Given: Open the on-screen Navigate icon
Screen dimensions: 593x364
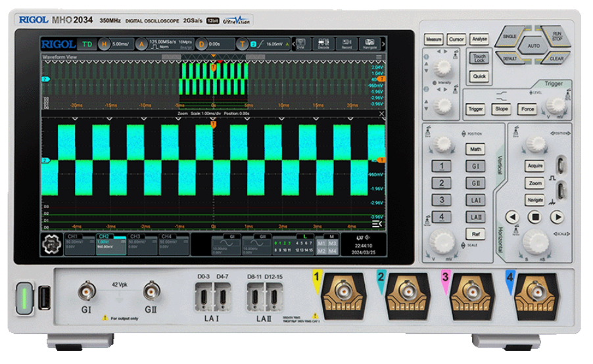Looking at the screenshot, I should click(x=369, y=44).
